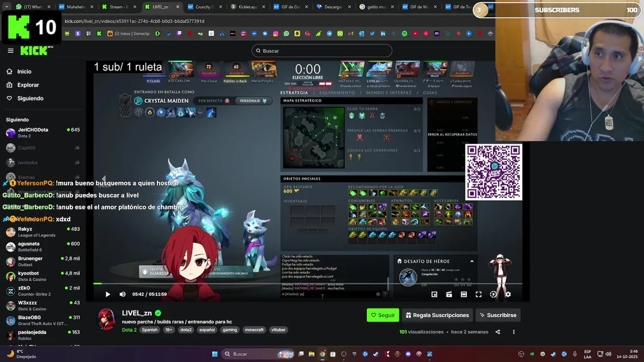The image size is (644, 362).
Task: Open the Instagram bookmark icon
Action: point(276,34)
